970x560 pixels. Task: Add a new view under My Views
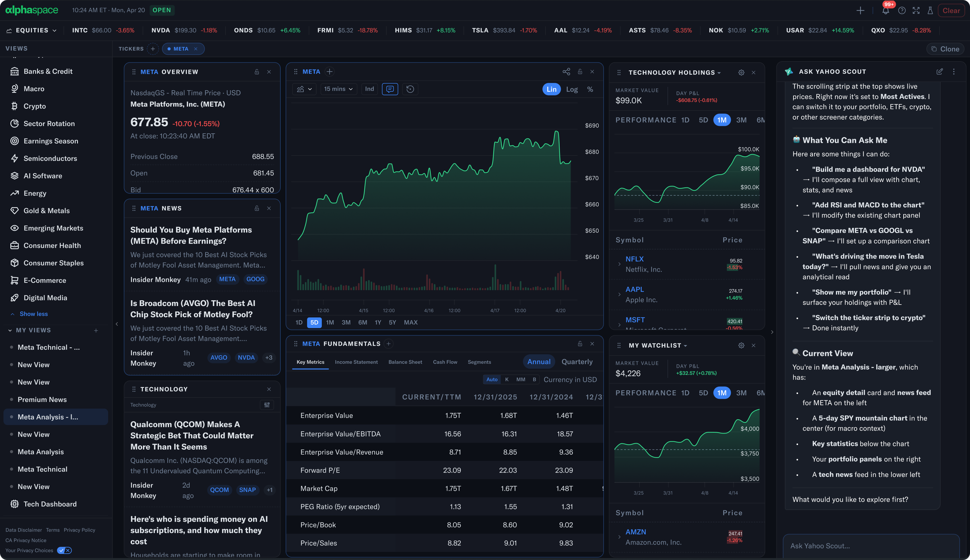coord(96,330)
